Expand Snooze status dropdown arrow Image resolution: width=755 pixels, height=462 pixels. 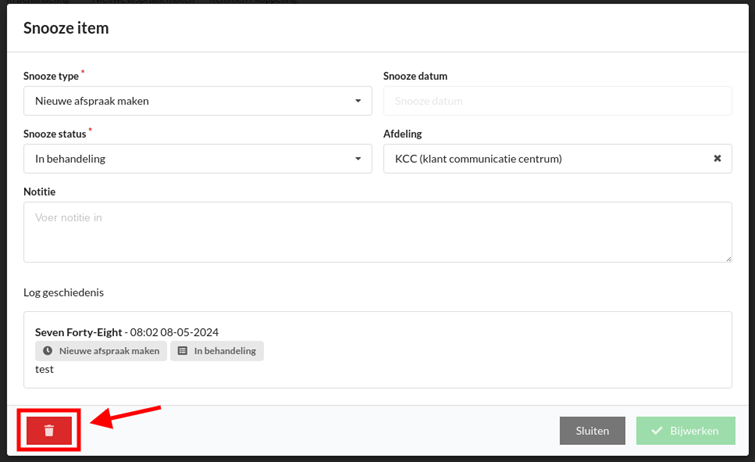tap(358, 158)
